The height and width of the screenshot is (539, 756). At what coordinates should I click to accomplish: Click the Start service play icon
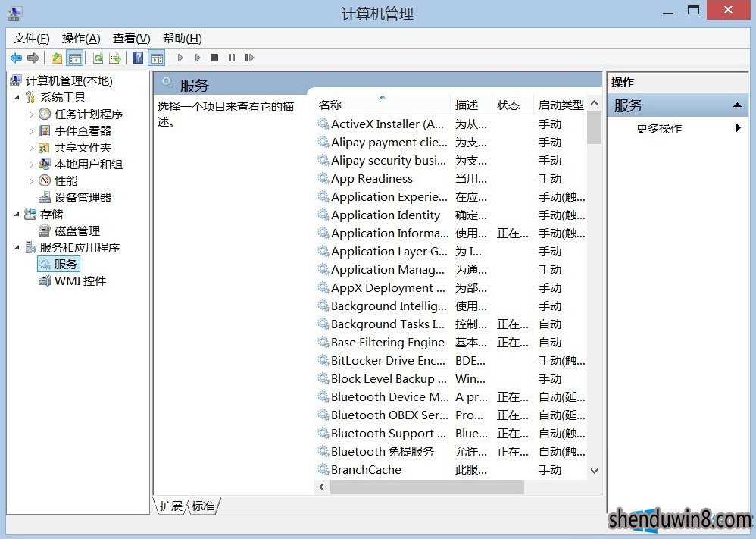point(180,58)
